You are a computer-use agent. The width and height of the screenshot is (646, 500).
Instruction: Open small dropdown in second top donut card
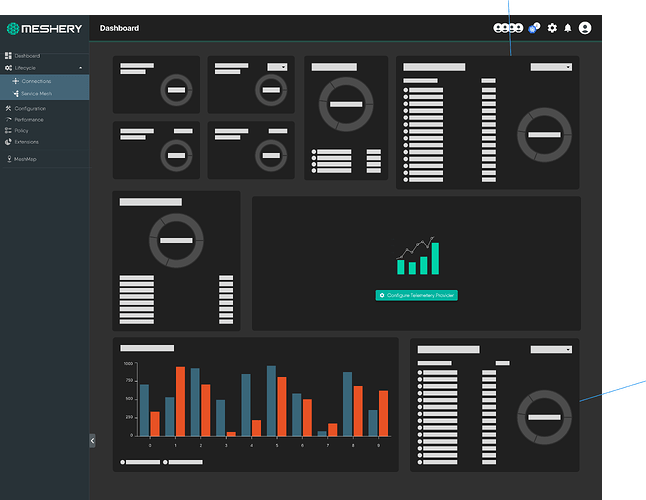277,67
